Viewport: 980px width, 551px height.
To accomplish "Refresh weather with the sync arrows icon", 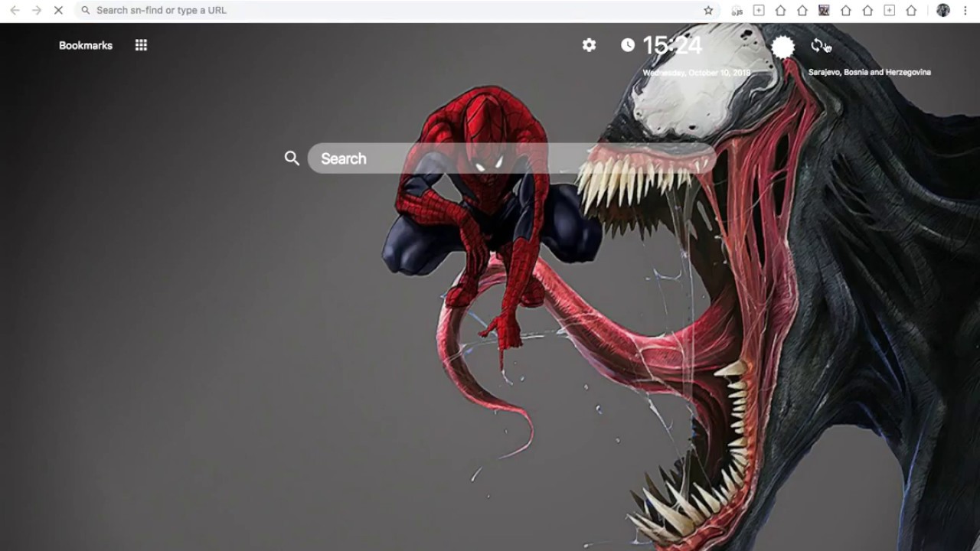I will [x=818, y=46].
